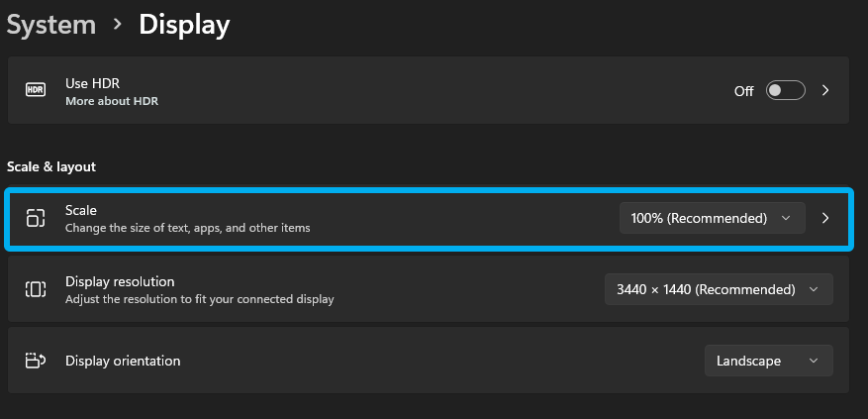This screenshot has width=868, height=419.
Task: Click the breadcrumb separator arrow after System
Action: point(118,25)
